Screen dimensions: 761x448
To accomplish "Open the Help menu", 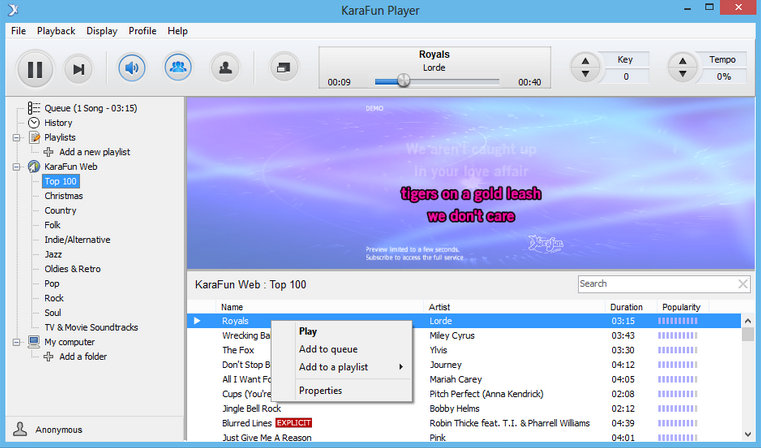I will coord(178,31).
